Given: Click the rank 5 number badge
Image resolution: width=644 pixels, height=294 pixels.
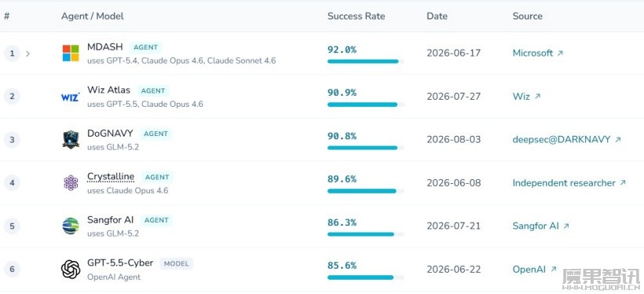Looking at the screenshot, I should pos(12,226).
